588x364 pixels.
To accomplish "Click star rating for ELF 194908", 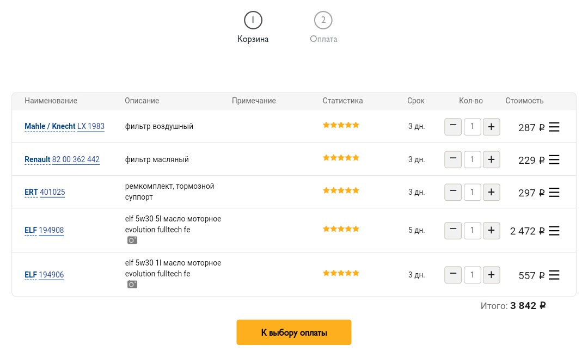I will 341,229.
